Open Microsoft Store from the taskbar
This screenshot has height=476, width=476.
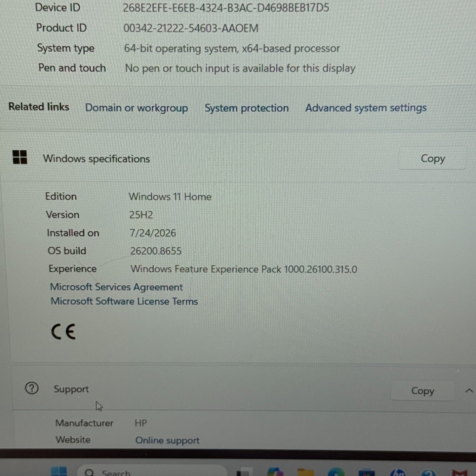367,472
